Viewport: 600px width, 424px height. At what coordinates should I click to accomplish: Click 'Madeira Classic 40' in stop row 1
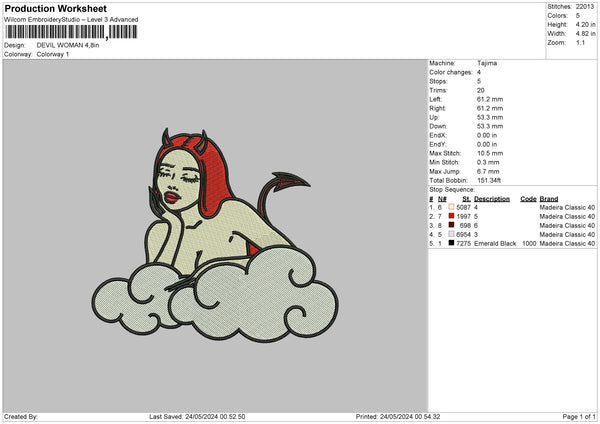[x=567, y=207]
